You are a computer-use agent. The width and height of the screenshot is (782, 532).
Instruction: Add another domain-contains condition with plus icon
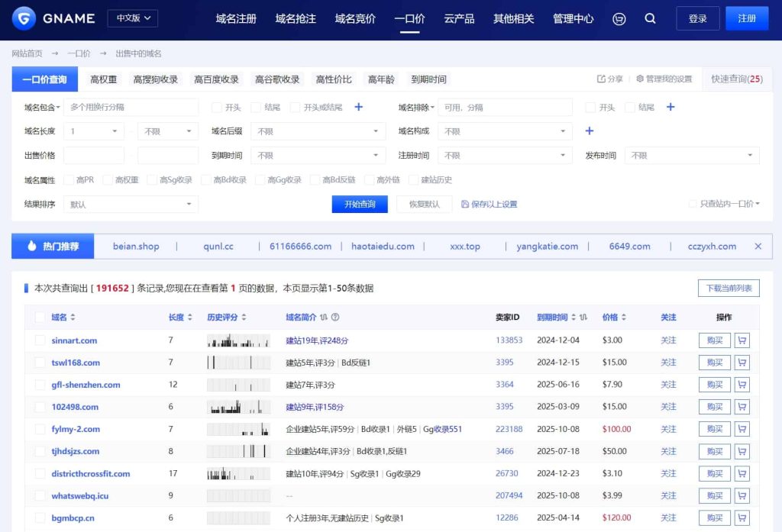[358, 107]
